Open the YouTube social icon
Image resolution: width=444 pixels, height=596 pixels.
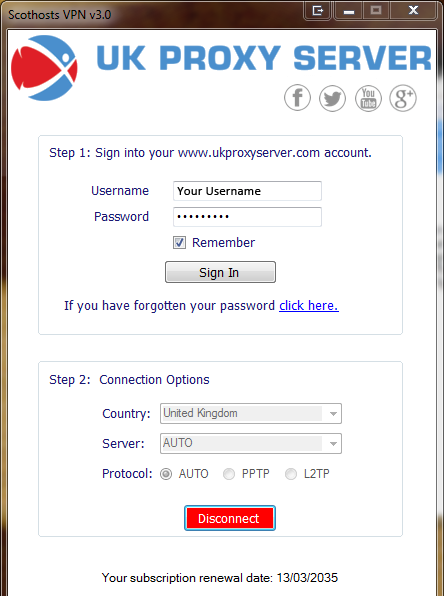tap(368, 98)
